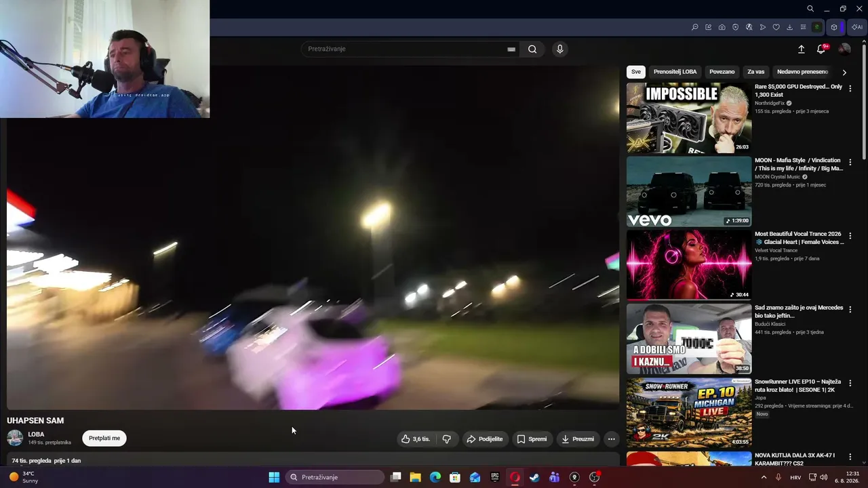This screenshot has height=488, width=868.
Task: Open Opera snapshot camera tool
Action: [722, 27]
